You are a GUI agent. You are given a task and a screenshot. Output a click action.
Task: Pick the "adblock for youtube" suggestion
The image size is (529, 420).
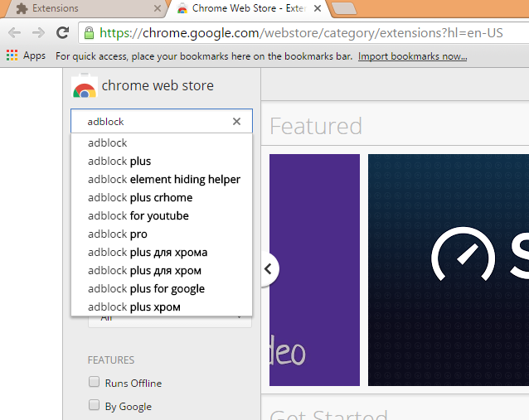click(162, 215)
